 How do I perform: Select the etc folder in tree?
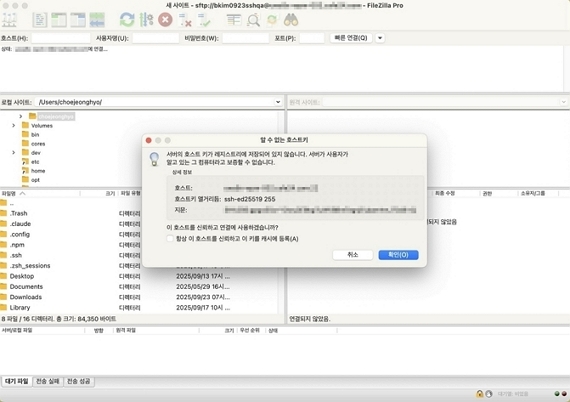tap(35, 162)
